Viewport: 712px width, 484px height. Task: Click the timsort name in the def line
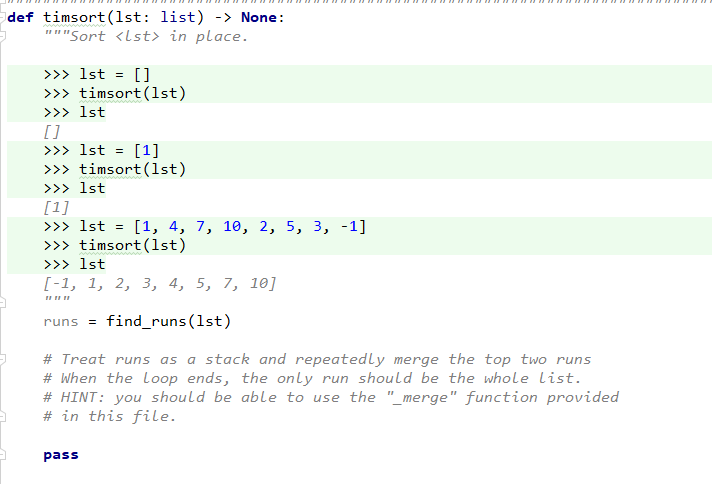coord(74,17)
